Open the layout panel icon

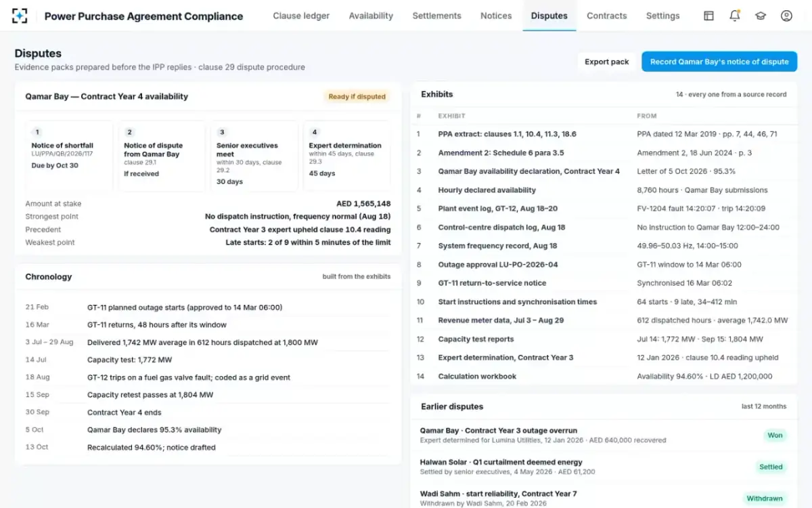(x=708, y=16)
